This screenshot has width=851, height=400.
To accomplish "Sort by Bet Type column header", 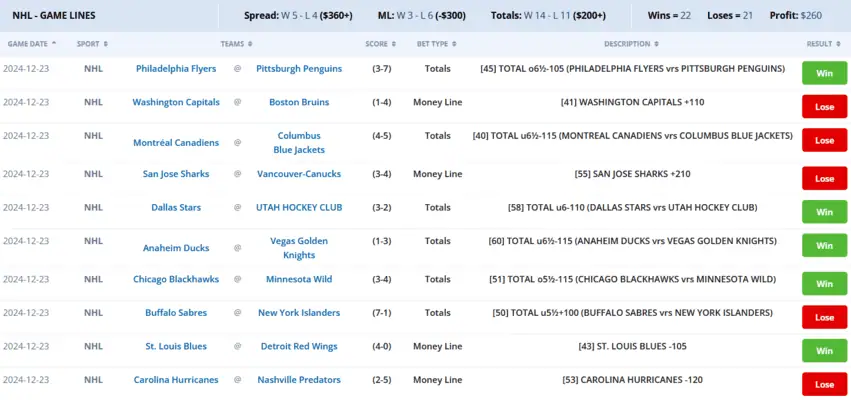I will point(436,44).
